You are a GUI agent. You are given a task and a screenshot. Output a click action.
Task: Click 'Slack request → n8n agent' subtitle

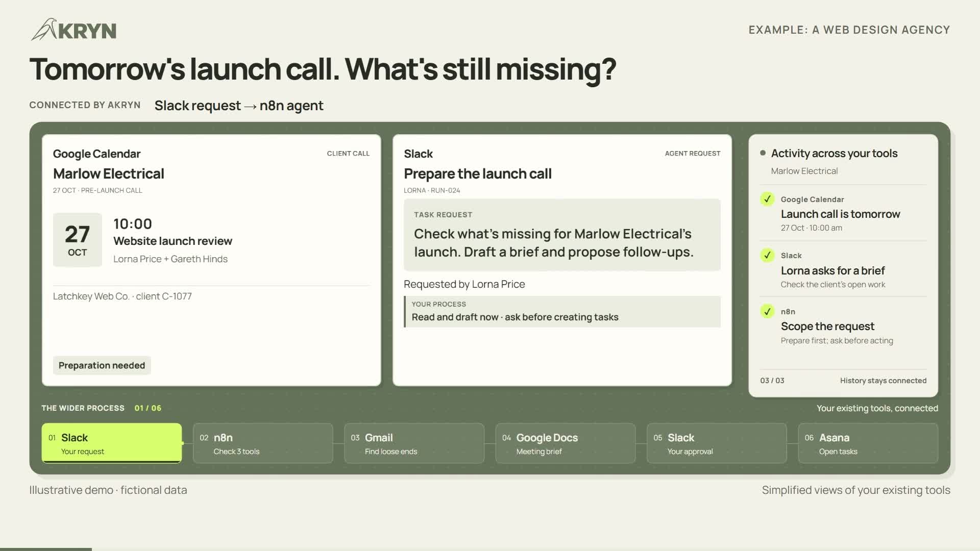point(239,106)
